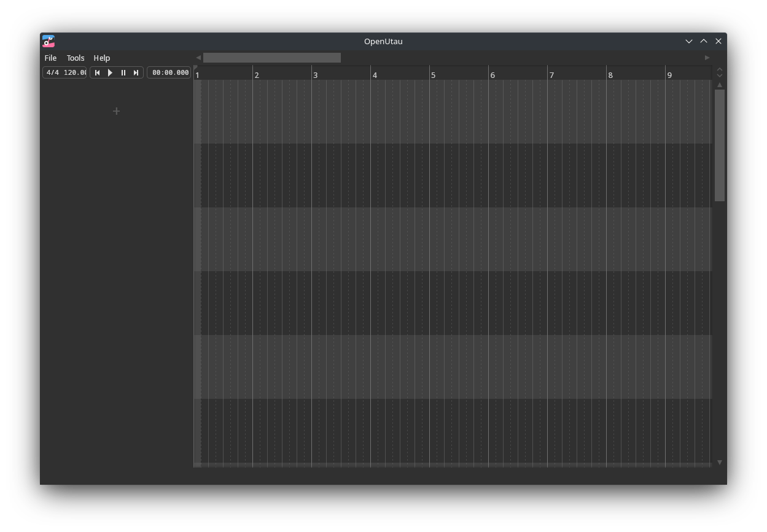Click the 120.00 tempo value

click(75, 72)
